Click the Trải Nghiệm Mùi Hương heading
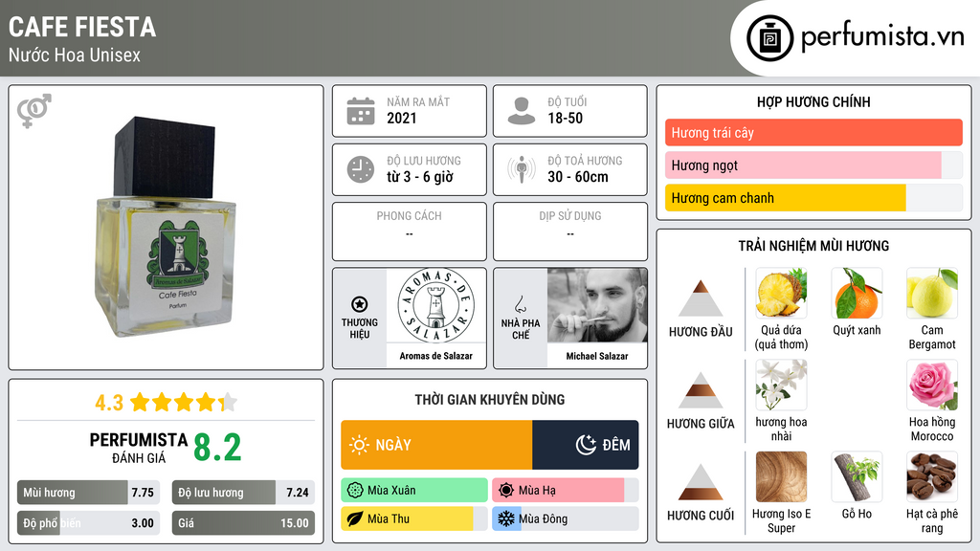The width and height of the screenshot is (980, 551). (813, 246)
